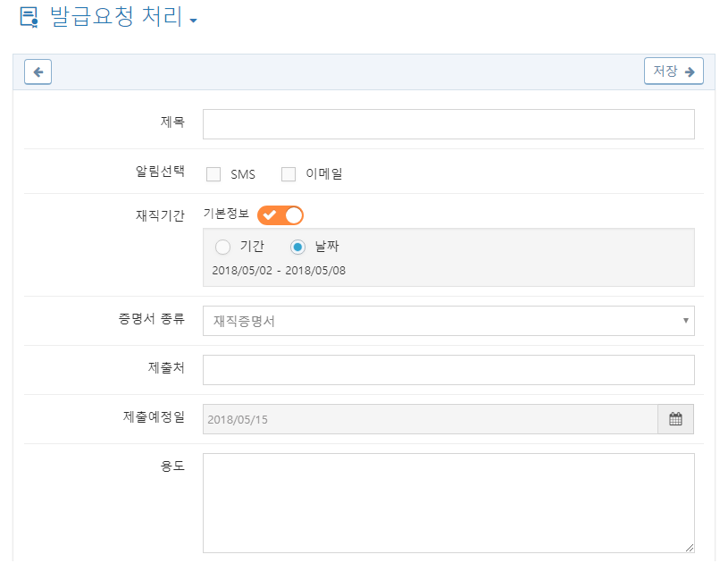The height and width of the screenshot is (563, 728).
Task: Click the calendar icon for 제출예정일
Action: 675,419
